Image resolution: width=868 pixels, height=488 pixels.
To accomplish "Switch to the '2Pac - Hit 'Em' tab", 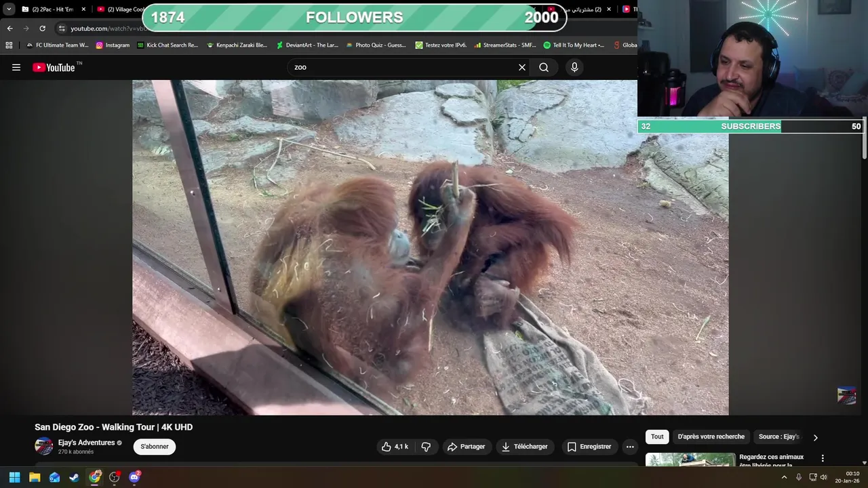I will [x=52, y=9].
